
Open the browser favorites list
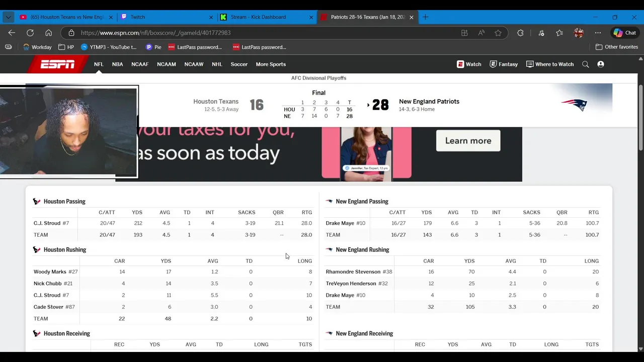click(x=559, y=33)
